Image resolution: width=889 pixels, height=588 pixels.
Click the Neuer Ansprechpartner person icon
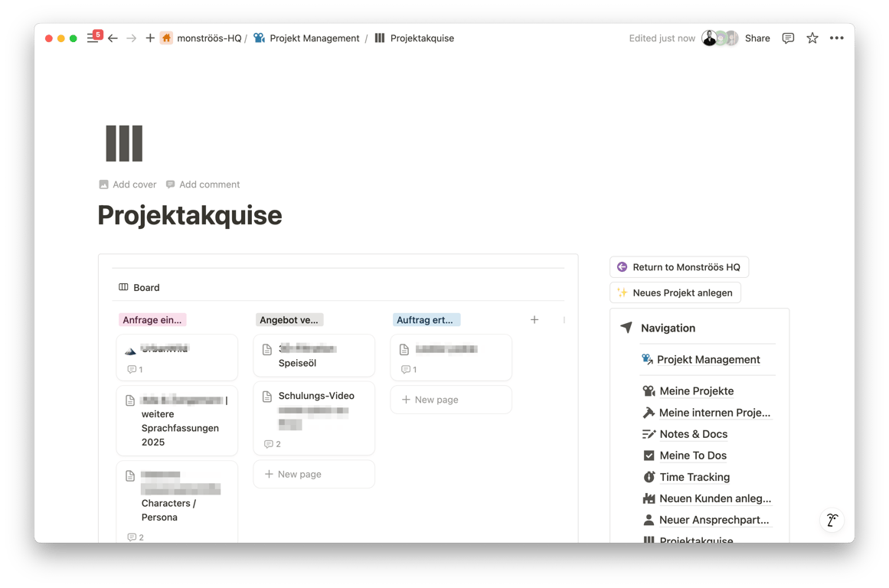pos(648,520)
